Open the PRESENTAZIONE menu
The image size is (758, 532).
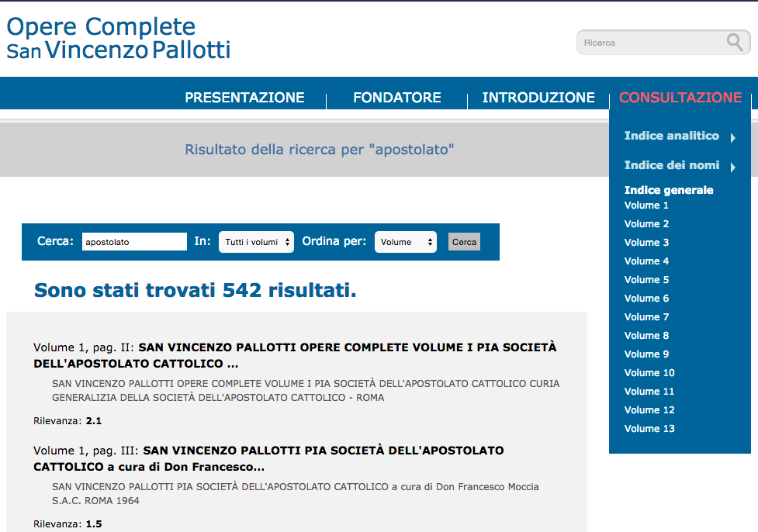coord(244,98)
